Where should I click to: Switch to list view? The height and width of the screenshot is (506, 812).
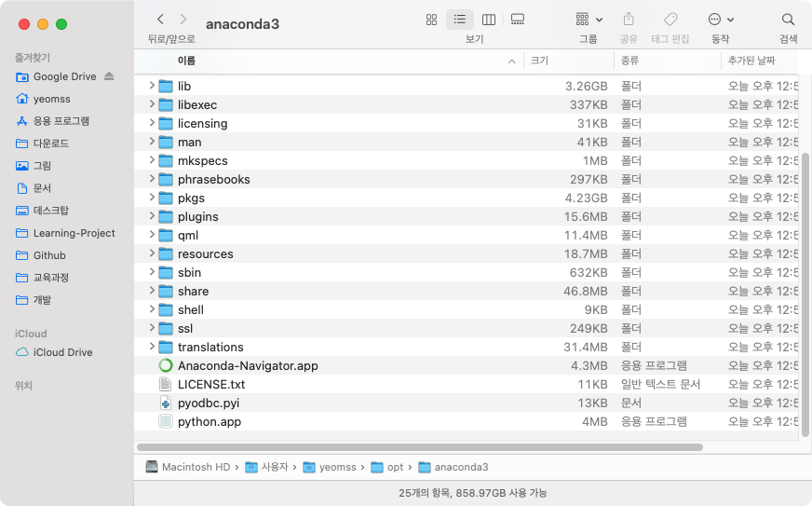tap(460, 20)
